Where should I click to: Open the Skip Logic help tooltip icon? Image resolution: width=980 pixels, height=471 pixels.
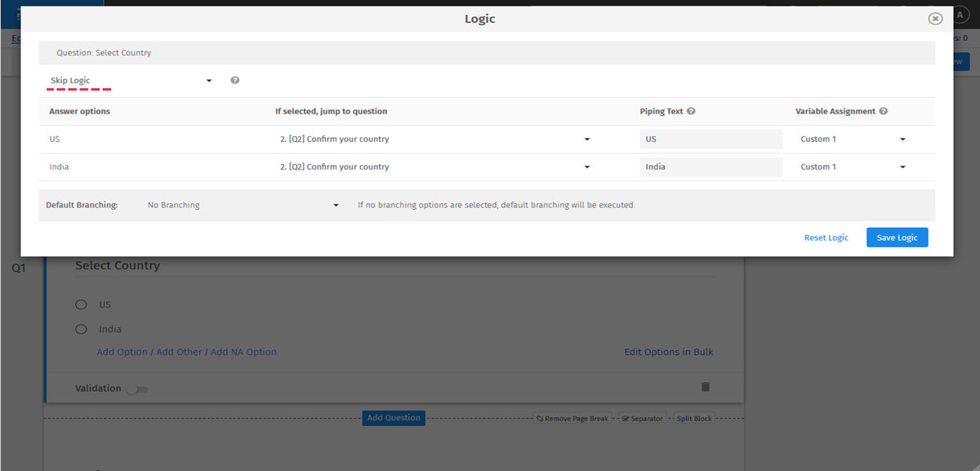[234, 80]
